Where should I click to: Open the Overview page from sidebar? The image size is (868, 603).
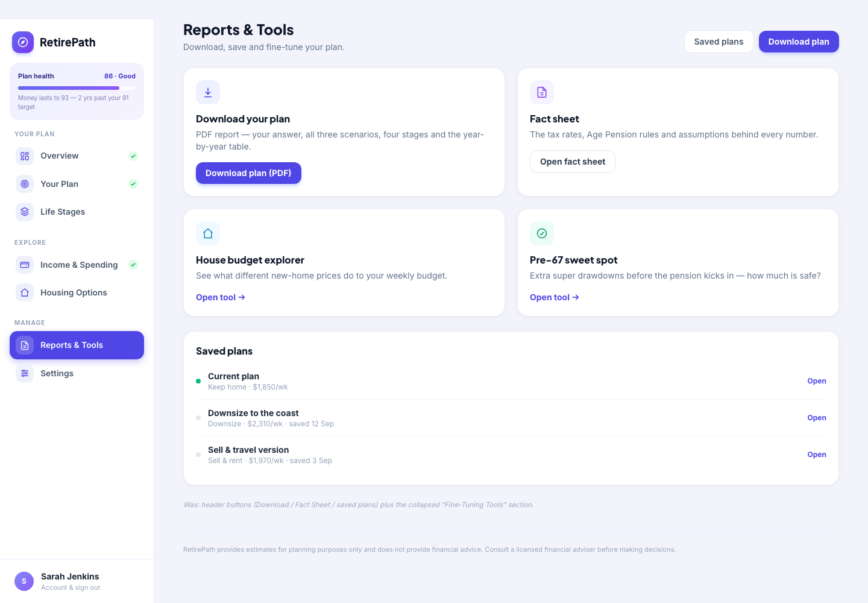(77, 156)
